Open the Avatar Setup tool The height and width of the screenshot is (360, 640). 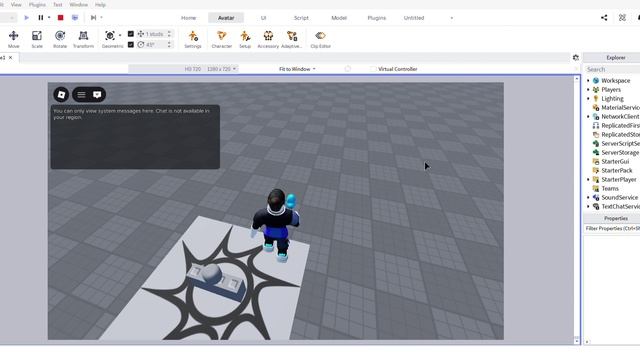pyautogui.click(x=245, y=39)
